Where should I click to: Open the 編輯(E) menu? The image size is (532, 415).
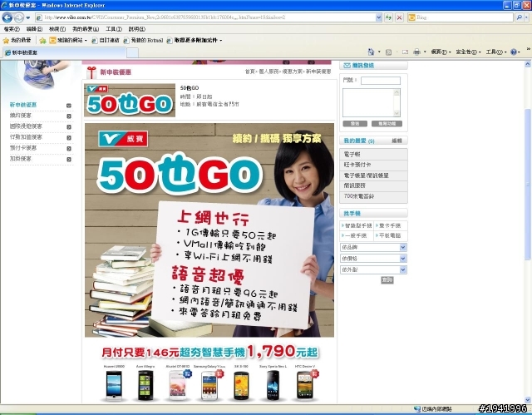(34, 29)
